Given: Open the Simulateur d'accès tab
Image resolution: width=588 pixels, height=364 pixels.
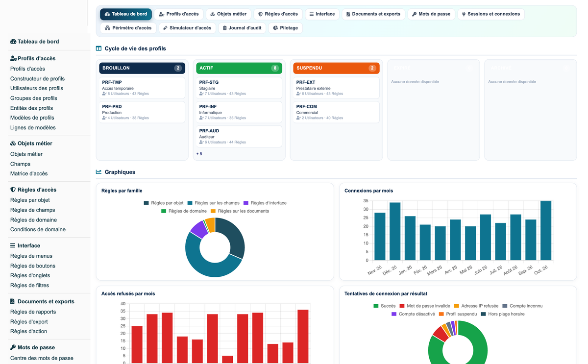Looking at the screenshot, I should (x=187, y=28).
